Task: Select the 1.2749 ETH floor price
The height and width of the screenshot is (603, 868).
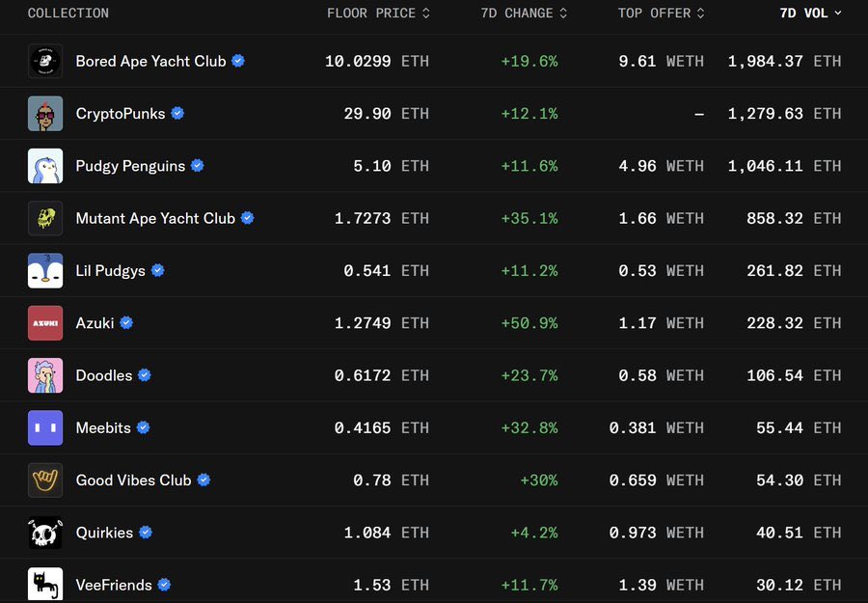Action: click(x=381, y=323)
